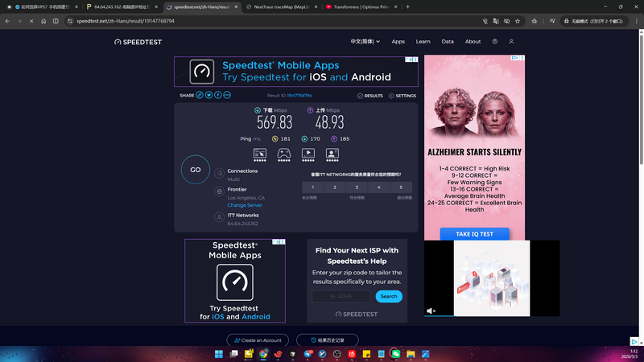Viewport: 644px width, 362px height.
Task: Bookmark this page with the star
Action: coord(518,21)
